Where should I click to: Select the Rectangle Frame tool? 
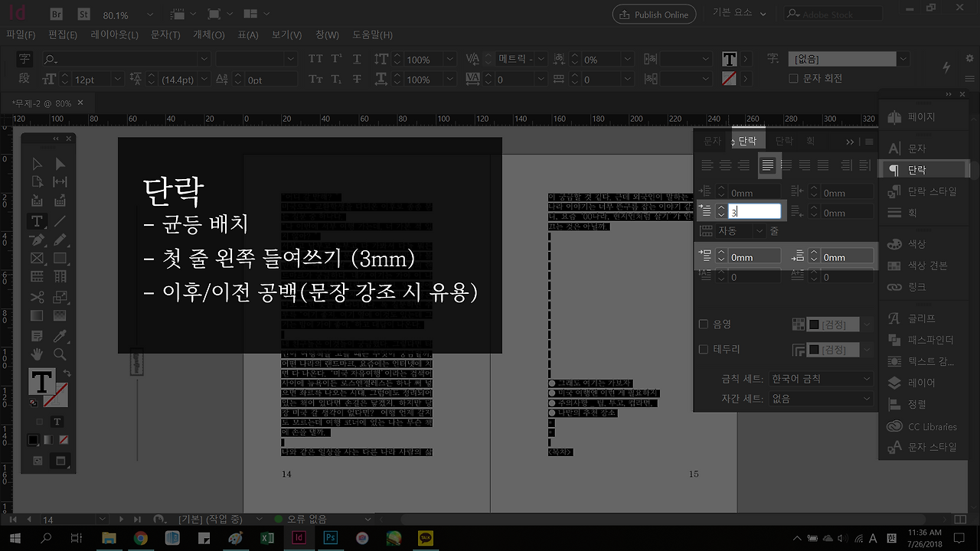37,258
